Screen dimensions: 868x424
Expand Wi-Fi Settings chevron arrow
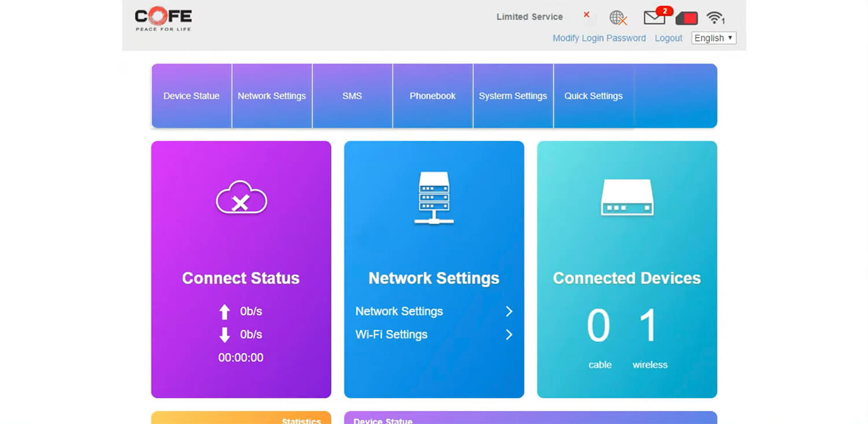(509, 335)
